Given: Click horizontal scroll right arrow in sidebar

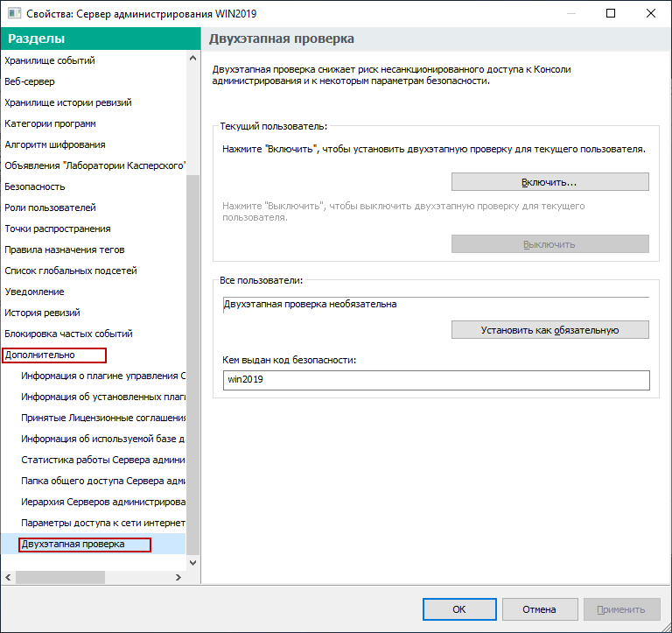Looking at the screenshot, I should pos(178,577).
